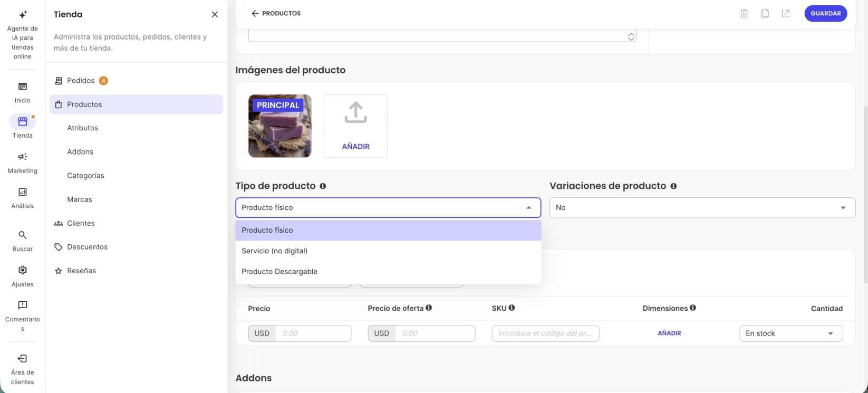Image resolution: width=868 pixels, height=393 pixels.
Task: Open Clientes in store menu
Action: [136, 224]
